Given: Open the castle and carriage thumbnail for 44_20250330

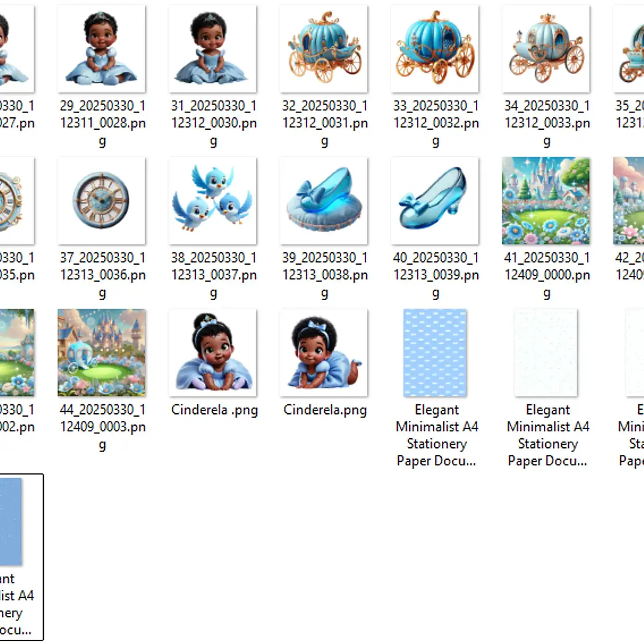Looking at the screenshot, I should (102, 353).
